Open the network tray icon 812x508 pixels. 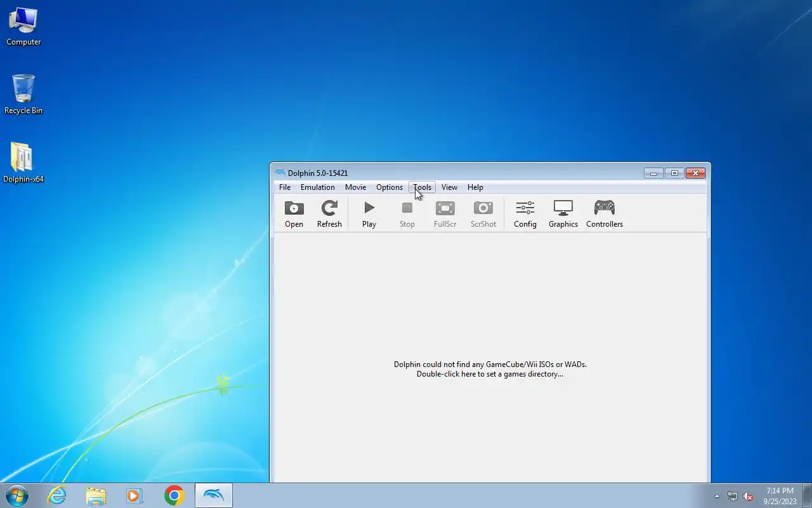click(x=733, y=496)
